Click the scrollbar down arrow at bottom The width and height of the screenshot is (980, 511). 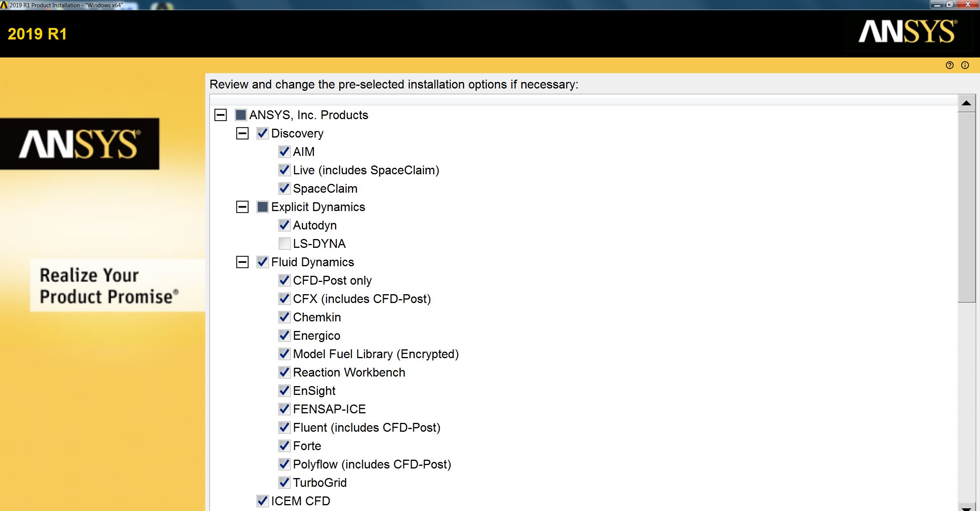coord(967,508)
